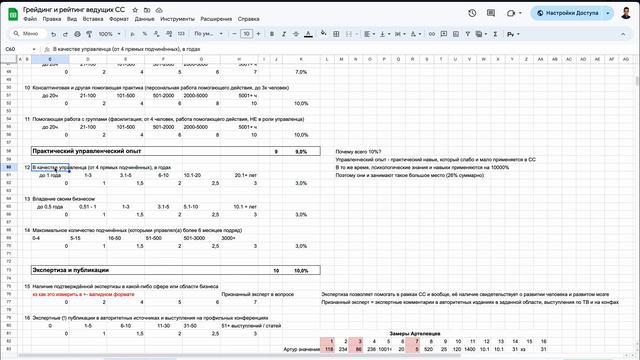Open the zoom 100% dropdown
The height and width of the screenshot is (360, 640).
coord(109,34)
